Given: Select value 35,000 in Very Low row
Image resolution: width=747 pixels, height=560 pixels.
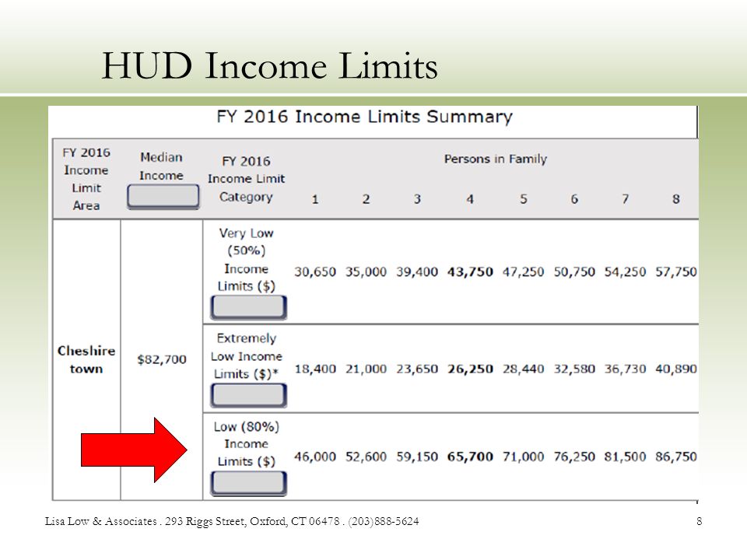Looking at the screenshot, I should (x=366, y=272).
